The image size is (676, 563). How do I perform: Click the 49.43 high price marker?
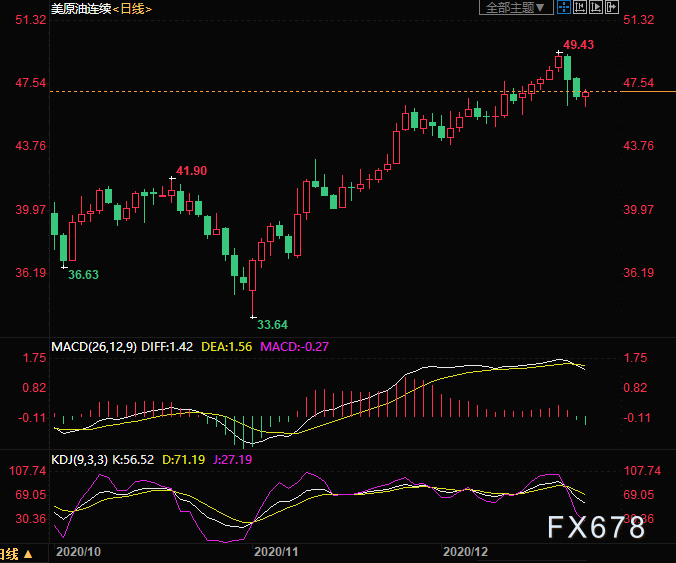click(x=578, y=45)
